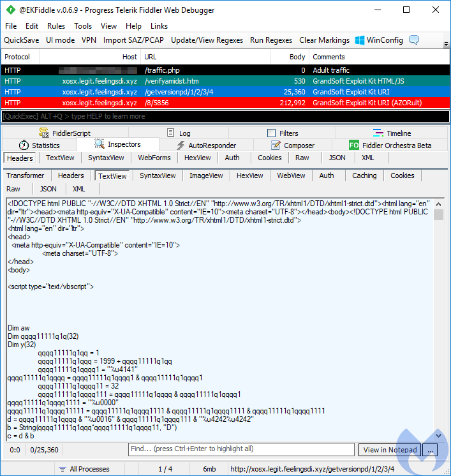Click Clear Markings button
This screenshot has height=476, width=451.
pos(324,40)
